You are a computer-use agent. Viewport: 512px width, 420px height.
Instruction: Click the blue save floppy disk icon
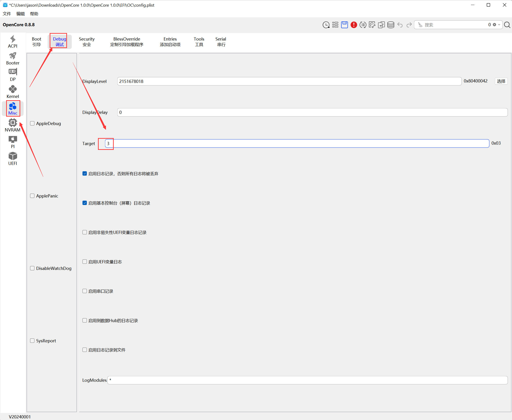click(344, 25)
